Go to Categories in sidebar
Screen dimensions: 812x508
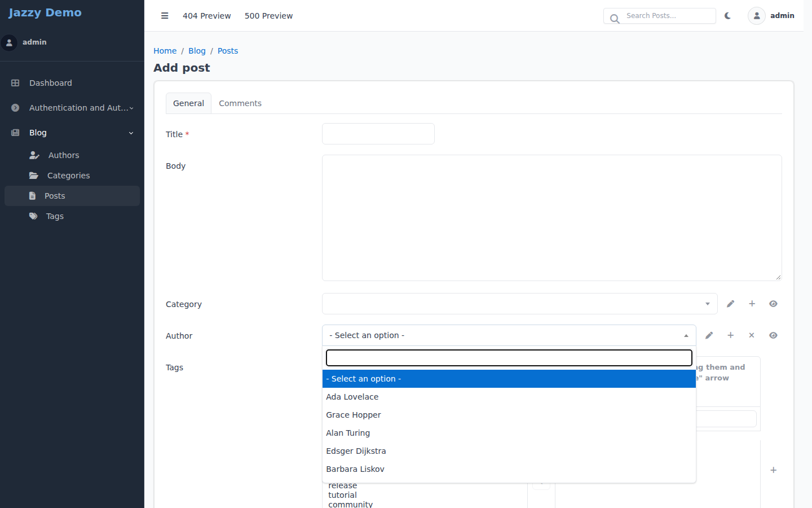(x=72, y=176)
